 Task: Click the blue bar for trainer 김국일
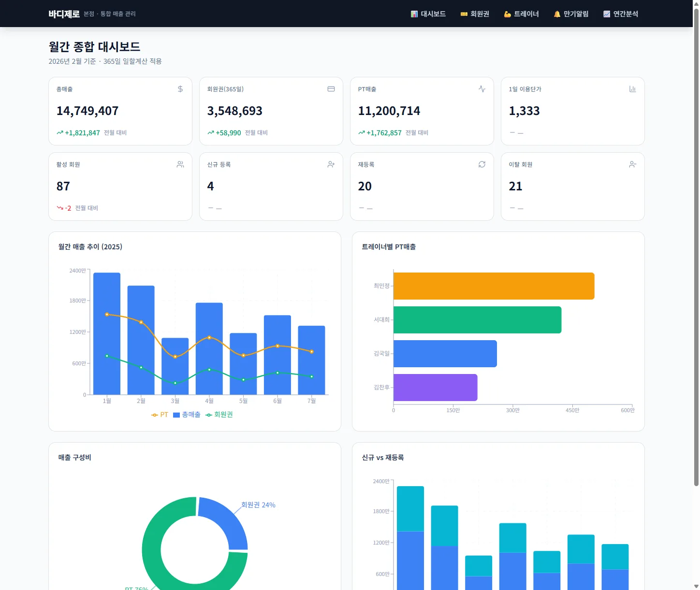(445, 354)
